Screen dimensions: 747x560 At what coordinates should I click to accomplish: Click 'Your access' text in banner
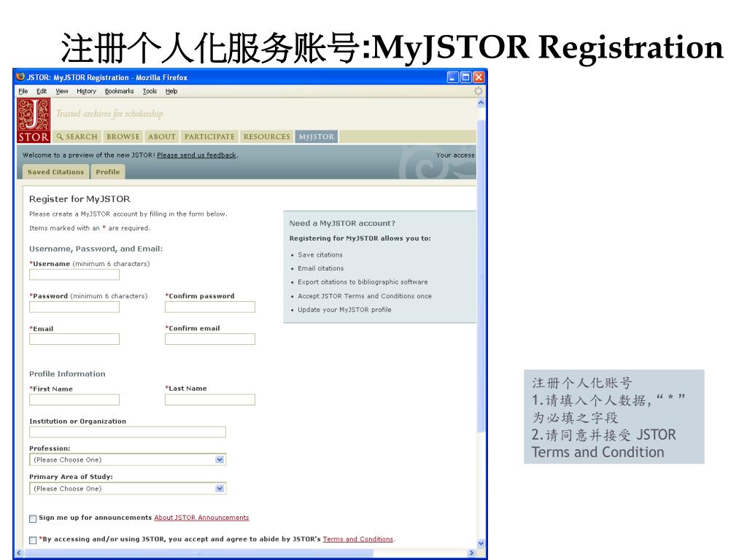pos(455,155)
